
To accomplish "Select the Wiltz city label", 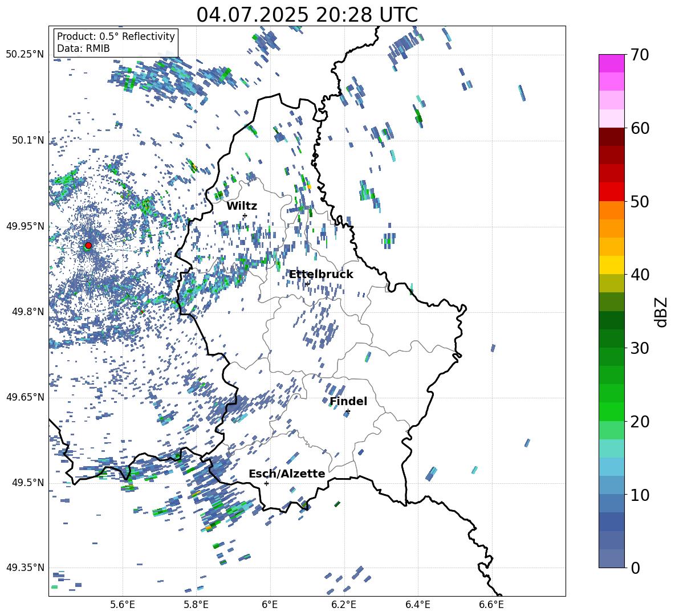I will point(242,206).
